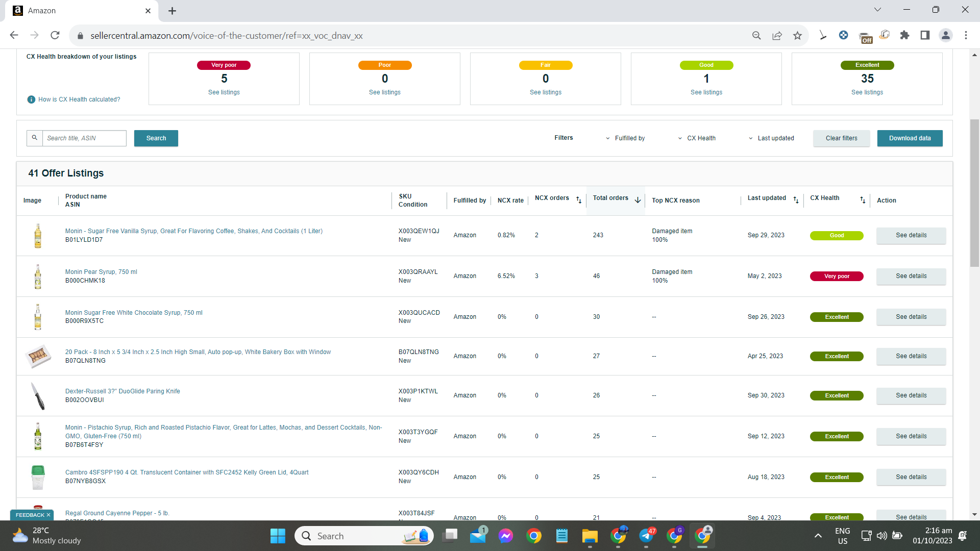Open File Explorer from the taskbar
980x551 pixels.
590,536
